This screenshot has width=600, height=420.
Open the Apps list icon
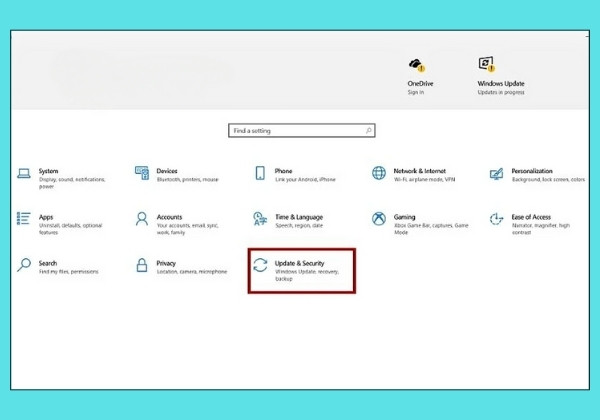tap(23, 219)
